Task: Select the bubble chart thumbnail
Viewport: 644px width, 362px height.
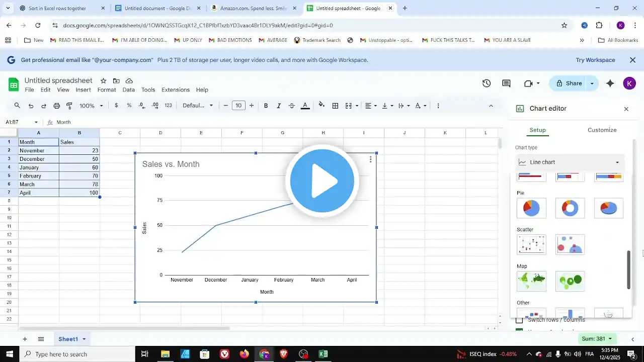Action: pos(570,245)
